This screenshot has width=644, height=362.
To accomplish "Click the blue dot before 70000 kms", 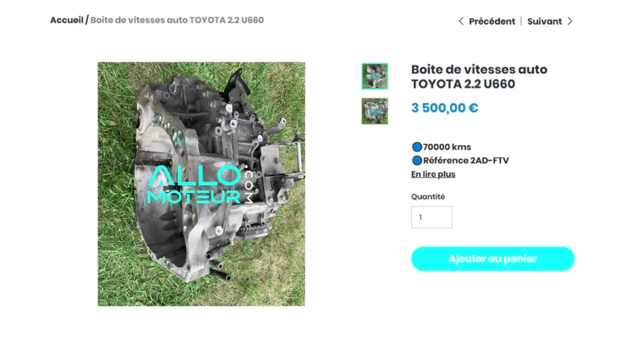I will click(417, 147).
